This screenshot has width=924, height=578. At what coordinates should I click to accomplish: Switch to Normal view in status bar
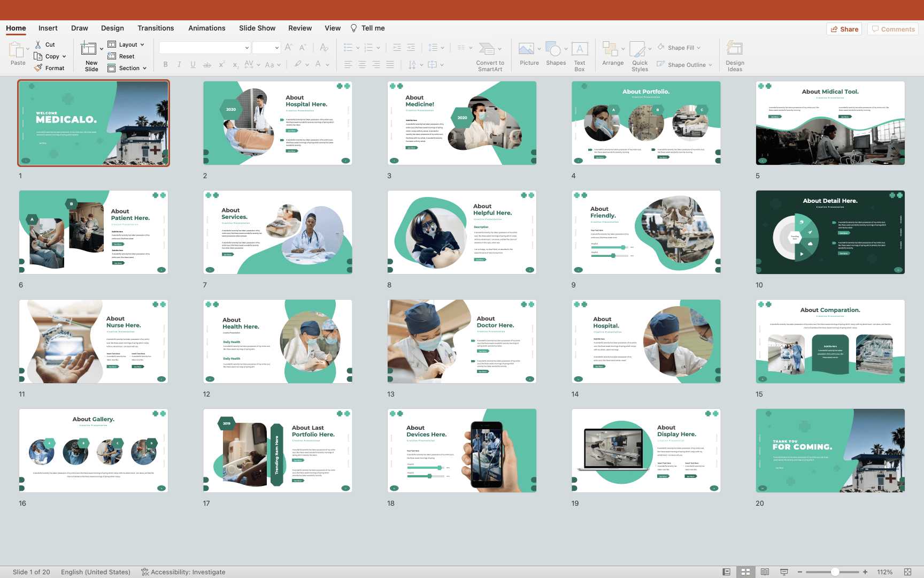(x=726, y=572)
